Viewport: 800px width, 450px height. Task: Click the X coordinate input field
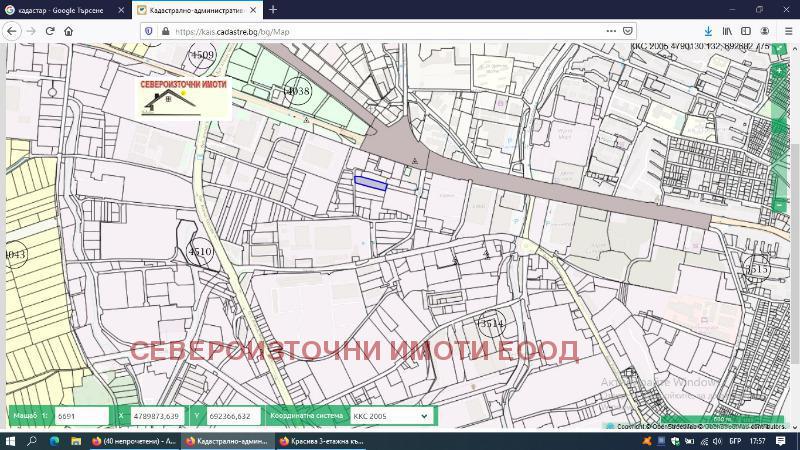(155, 415)
